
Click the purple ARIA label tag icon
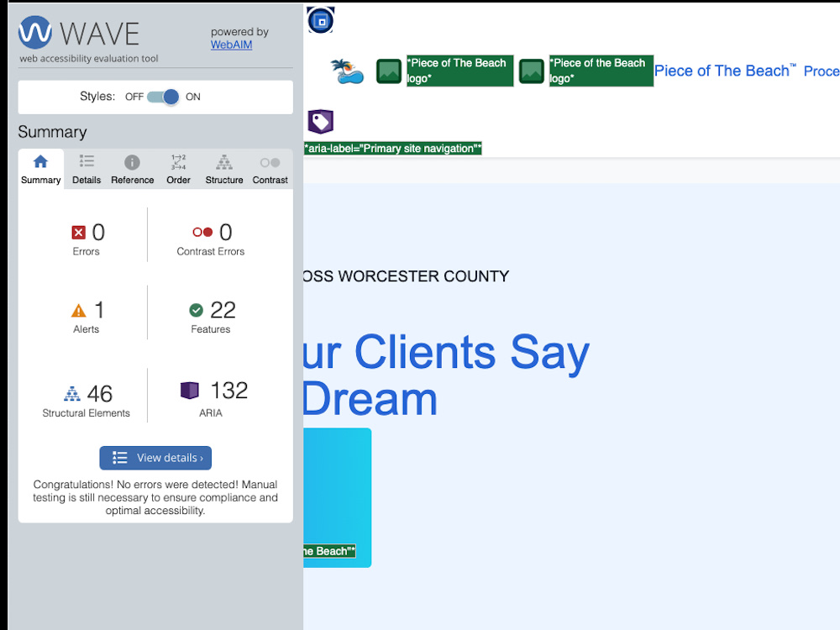320,122
